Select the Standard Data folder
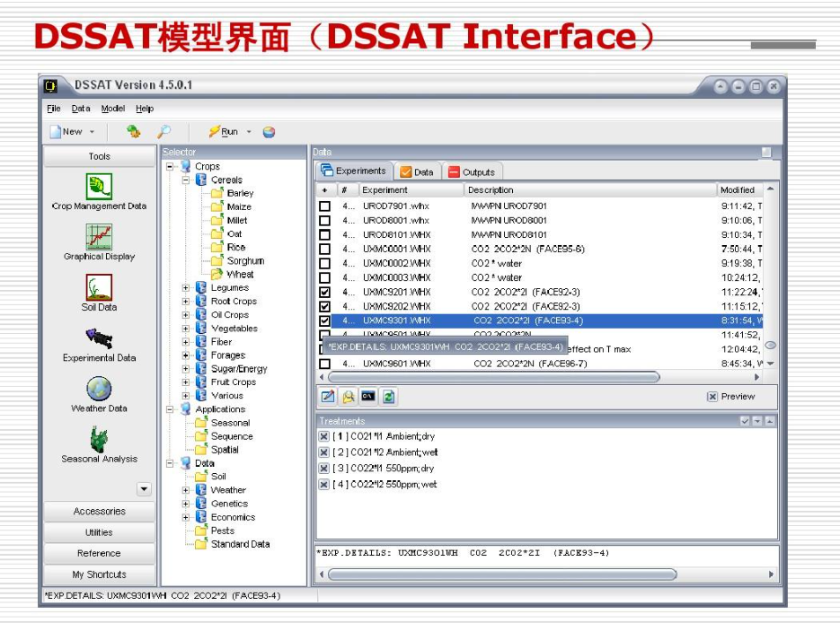Image resolution: width=840 pixels, height=623 pixels. [x=233, y=544]
